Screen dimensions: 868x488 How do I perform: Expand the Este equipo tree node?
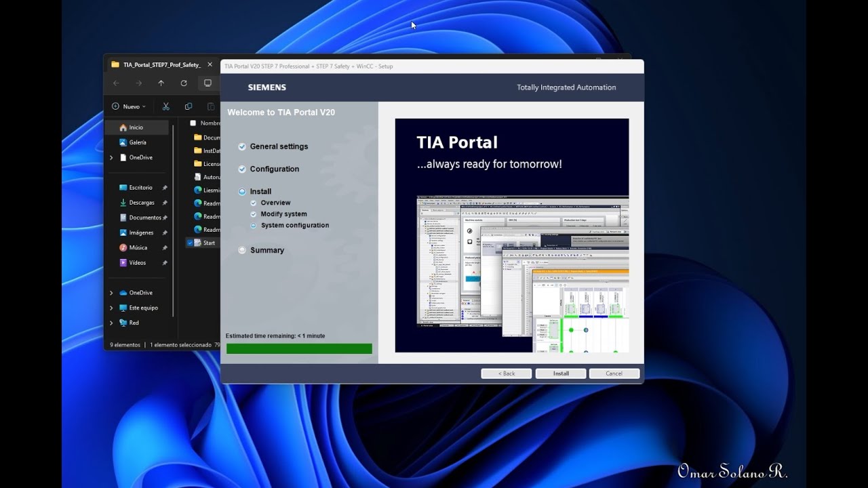click(111, 308)
